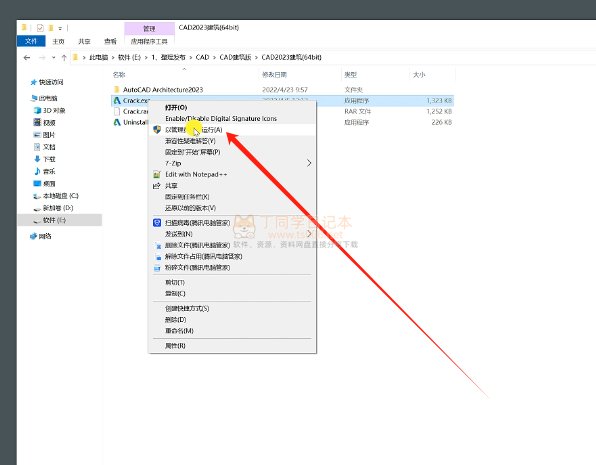
Task: Click the AutoCAD Architecture2023 folder icon
Action: pos(117,89)
